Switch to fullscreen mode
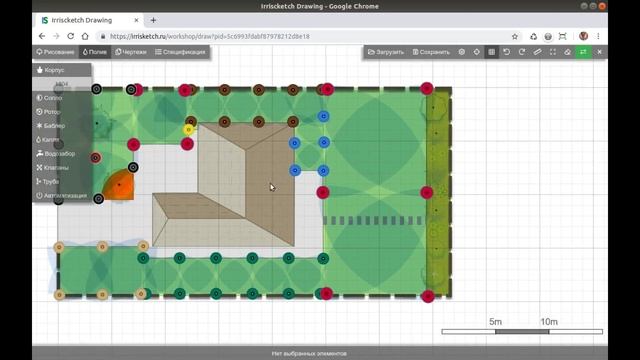Image resolution: width=640 pixels, height=360 pixels. pyautogui.click(x=553, y=52)
